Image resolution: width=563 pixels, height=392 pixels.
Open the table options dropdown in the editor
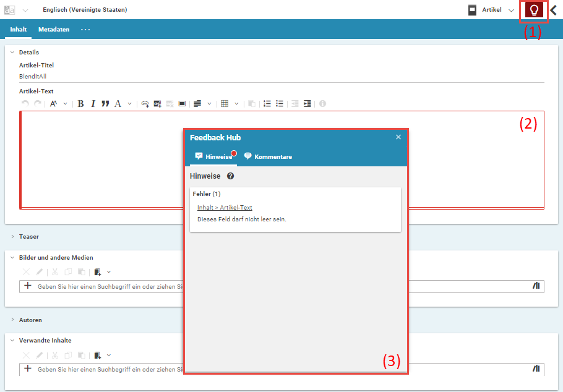(236, 103)
